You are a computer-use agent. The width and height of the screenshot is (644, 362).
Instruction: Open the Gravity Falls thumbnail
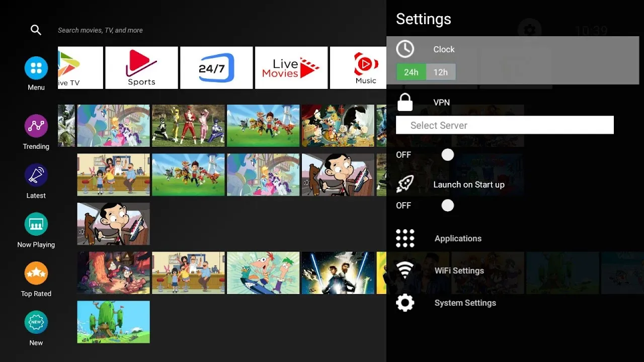113,273
